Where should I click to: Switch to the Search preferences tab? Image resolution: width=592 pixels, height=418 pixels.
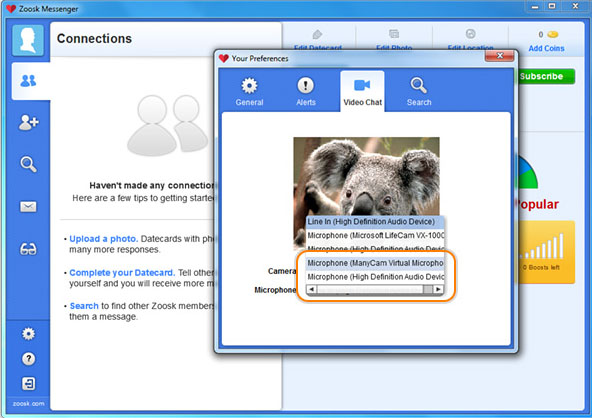[419, 92]
